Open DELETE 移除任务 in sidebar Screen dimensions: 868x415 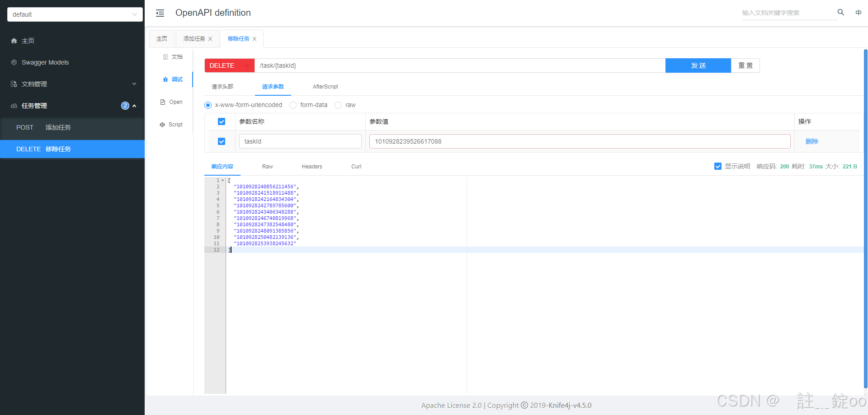click(x=72, y=149)
